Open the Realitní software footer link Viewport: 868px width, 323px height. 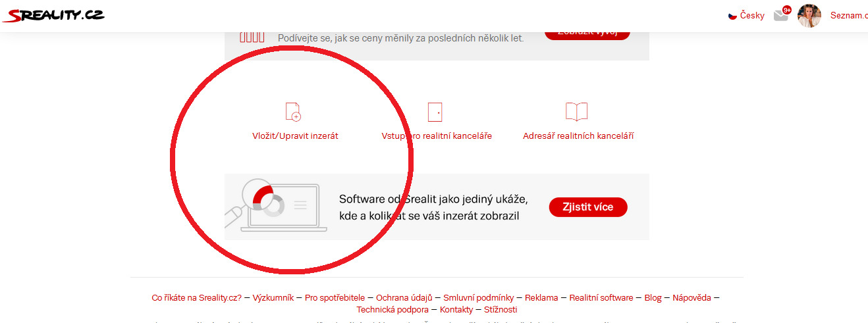point(601,298)
